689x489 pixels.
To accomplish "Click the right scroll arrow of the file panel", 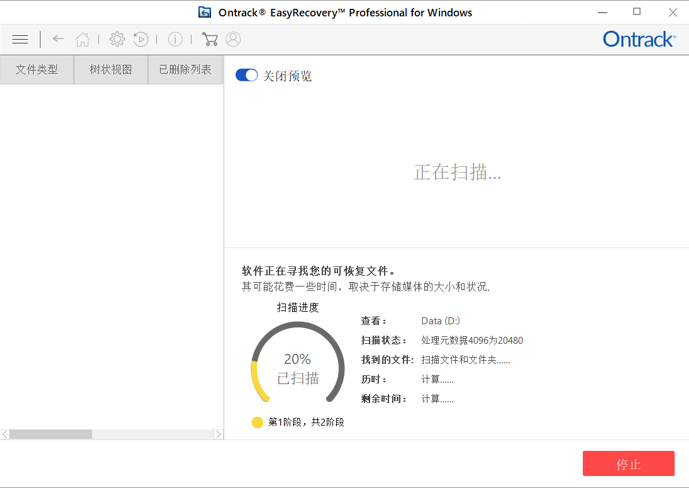I will 218,435.
